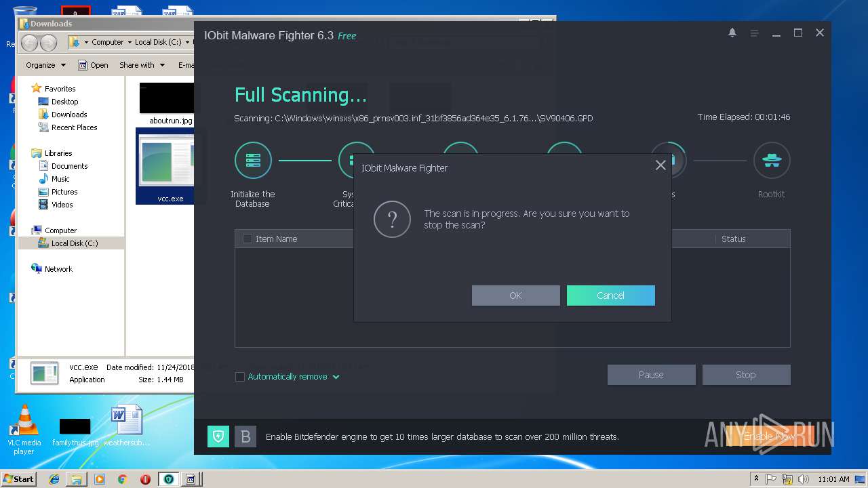The height and width of the screenshot is (488, 868).
Task: Click the Initialize the Database step icon
Action: click(253, 161)
